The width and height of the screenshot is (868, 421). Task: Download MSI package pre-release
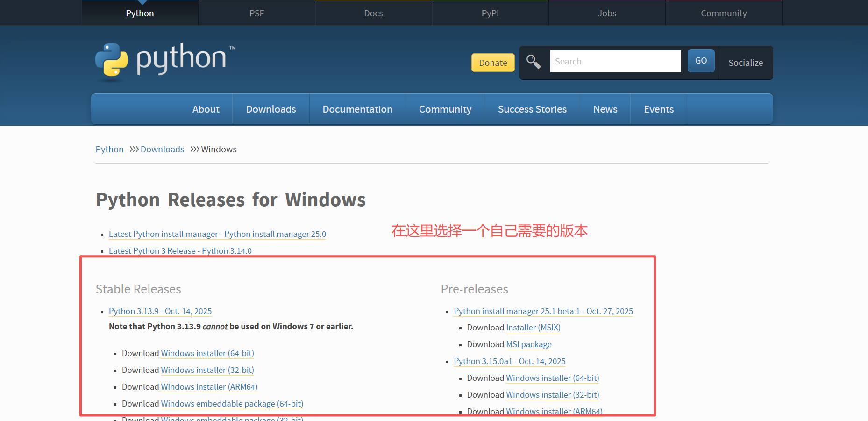coord(529,344)
